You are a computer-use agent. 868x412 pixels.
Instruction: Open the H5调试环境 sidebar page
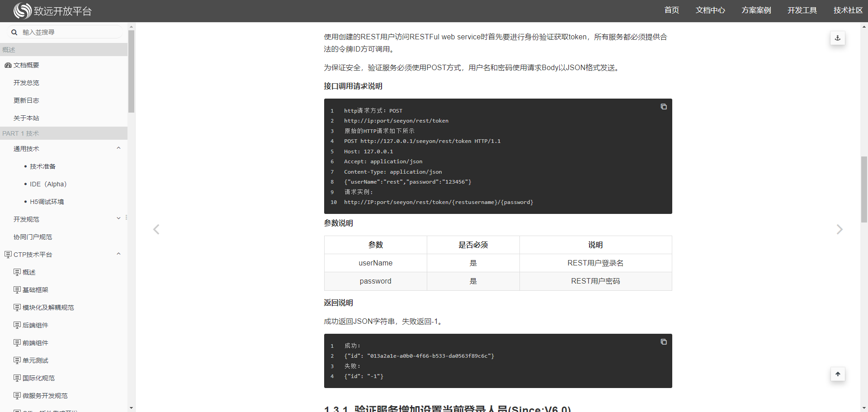(47, 202)
